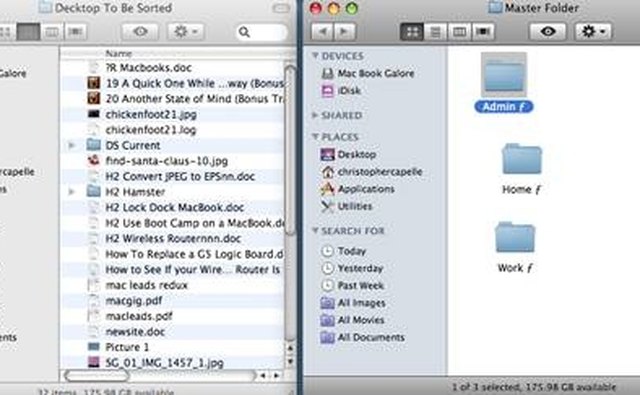Select SG_01_IMG_1457_1.jpg file
The height and width of the screenshot is (395, 640).
point(156,362)
